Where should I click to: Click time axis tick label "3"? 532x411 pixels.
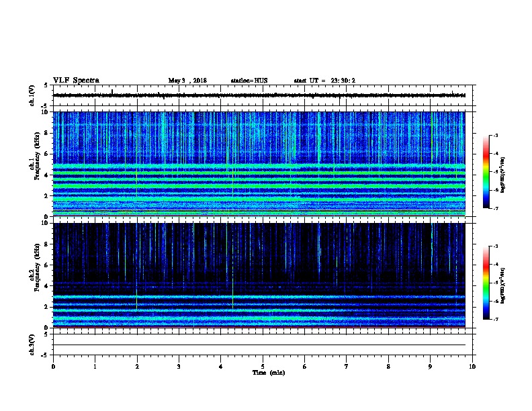(179, 367)
